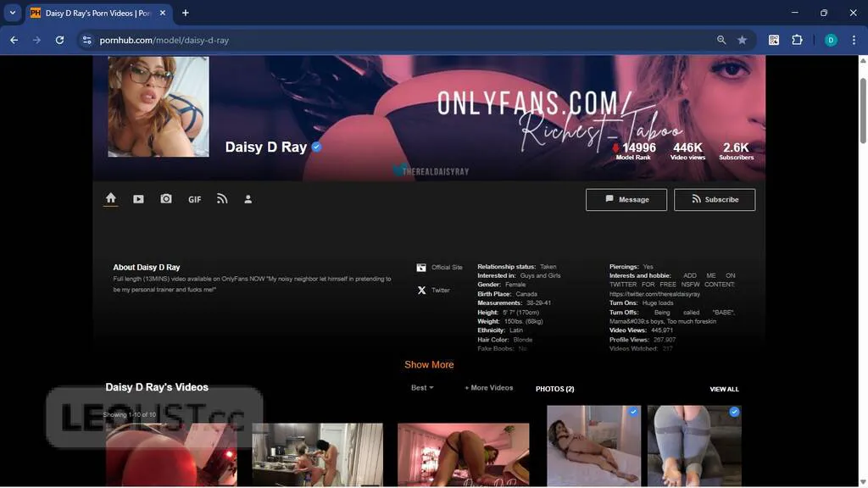868x488 pixels.
Task: Click the Daisy D Ray profile name
Action: [265, 147]
